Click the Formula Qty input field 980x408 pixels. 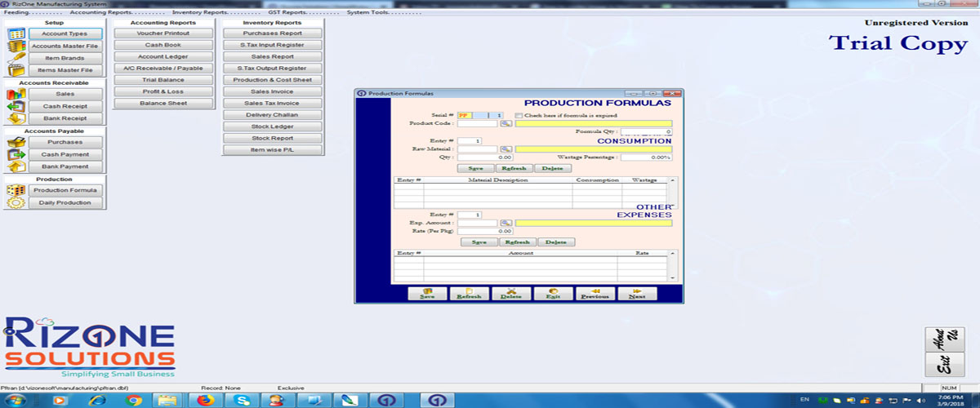point(646,131)
